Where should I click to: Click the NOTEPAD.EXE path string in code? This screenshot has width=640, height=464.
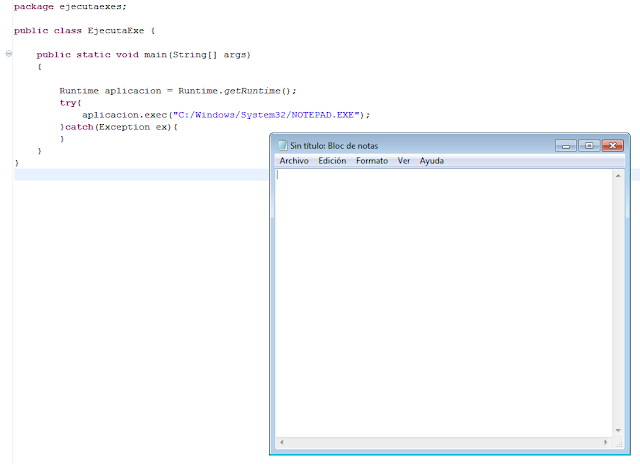268,115
